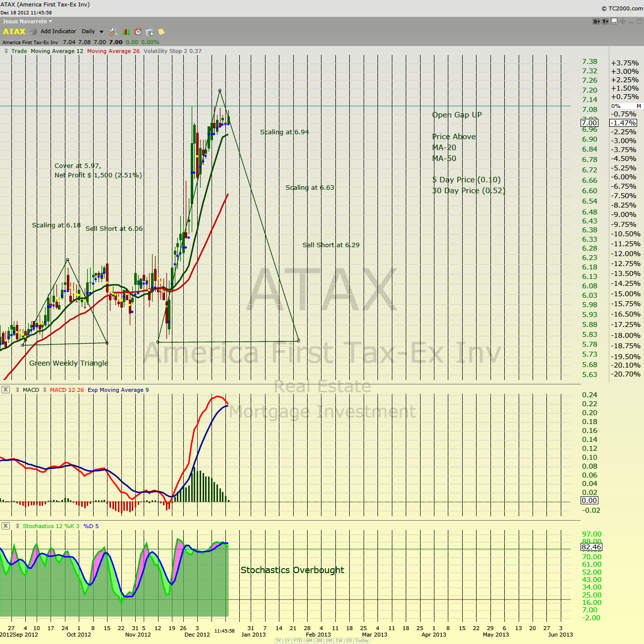The width and height of the screenshot is (644, 644).
Task: Open the Daily timeframe dropdown
Action: (93, 31)
